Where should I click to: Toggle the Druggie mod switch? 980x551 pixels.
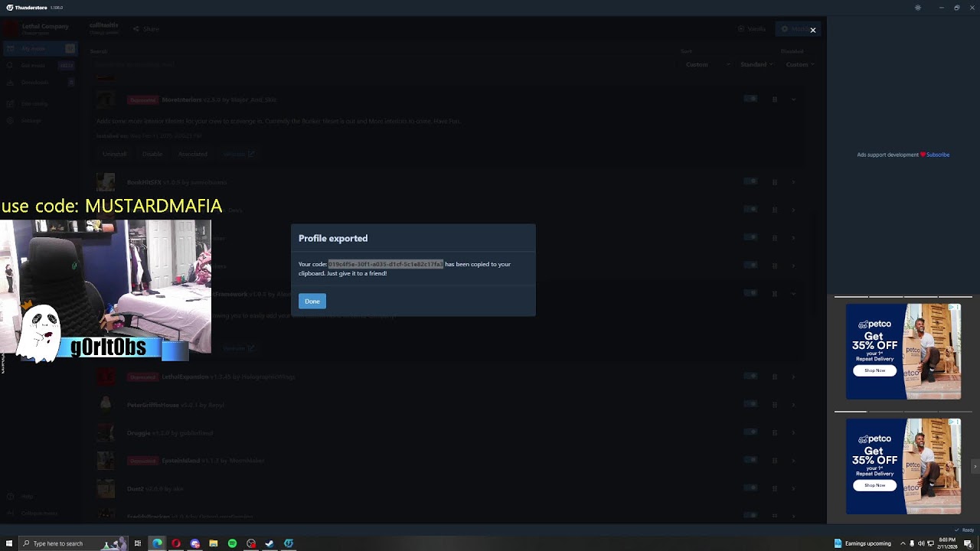coord(750,432)
